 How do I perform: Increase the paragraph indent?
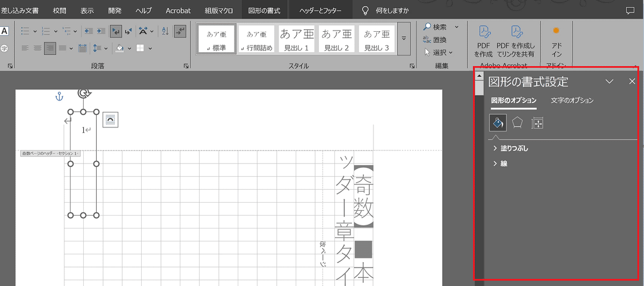pyautogui.click(x=101, y=31)
